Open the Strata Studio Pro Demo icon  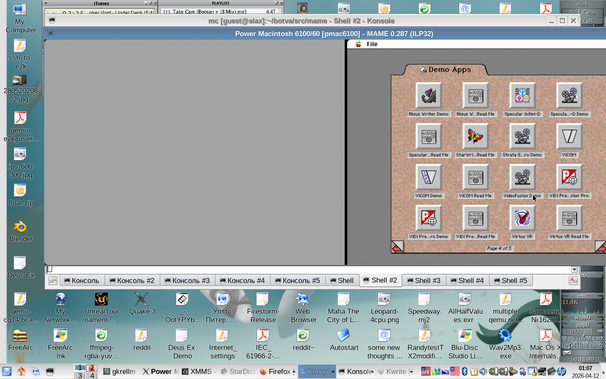tap(522, 136)
